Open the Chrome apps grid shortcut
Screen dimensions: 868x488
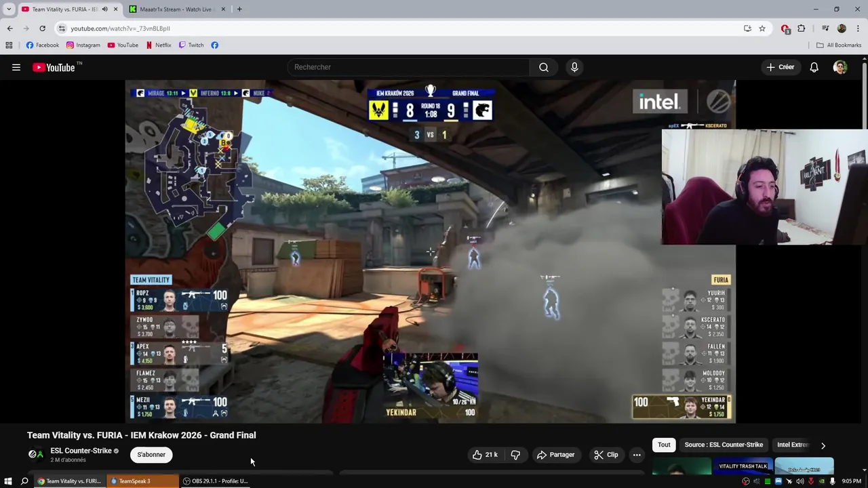click(x=9, y=45)
